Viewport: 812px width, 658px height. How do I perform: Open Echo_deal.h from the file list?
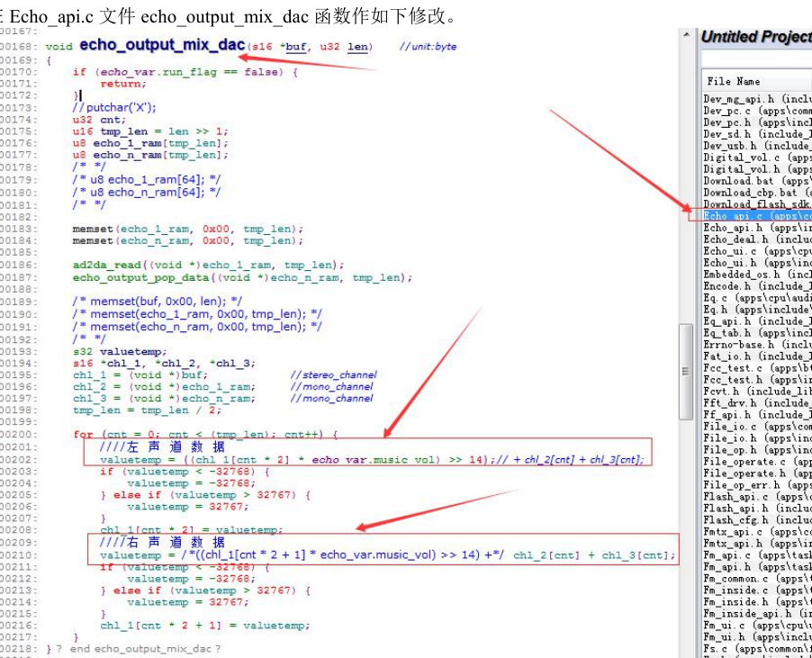757,239
